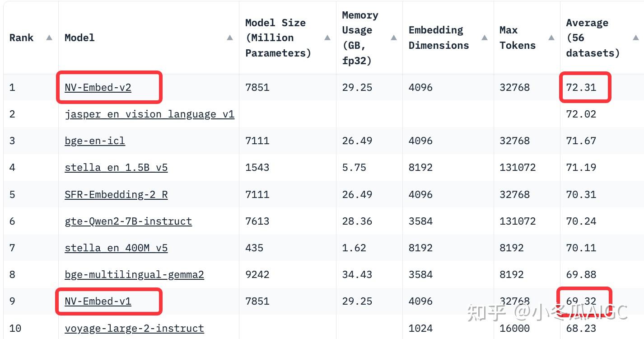Click the Max Tokens sort arrow

(x=551, y=38)
